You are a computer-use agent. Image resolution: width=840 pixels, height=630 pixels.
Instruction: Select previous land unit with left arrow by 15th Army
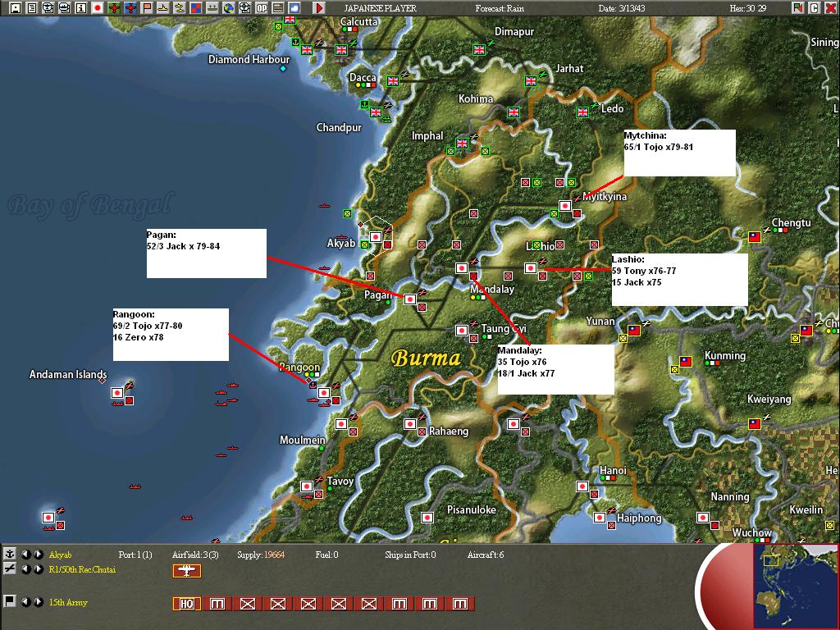coord(25,602)
